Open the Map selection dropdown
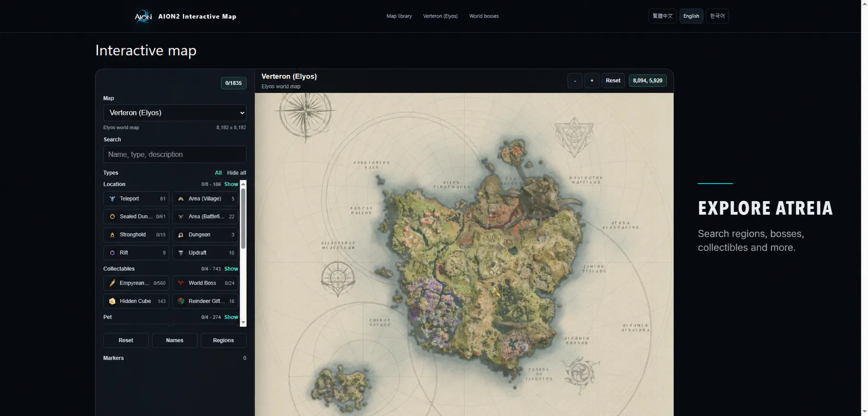The width and height of the screenshot is (868, 416). pyautogui.click(x=175, y=113)
